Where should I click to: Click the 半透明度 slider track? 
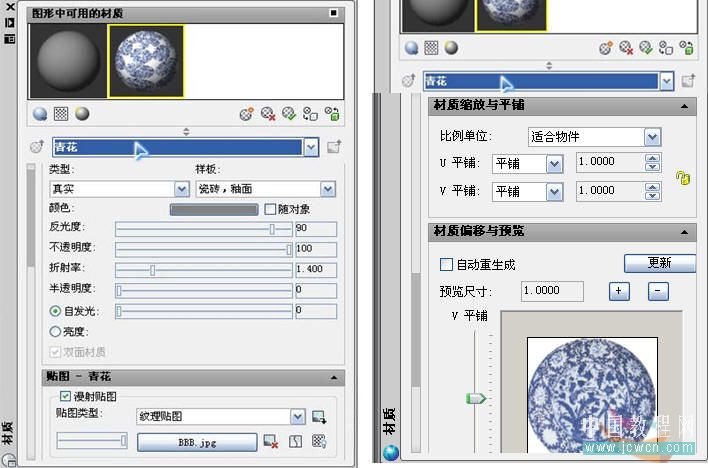(x=204, y=290)
